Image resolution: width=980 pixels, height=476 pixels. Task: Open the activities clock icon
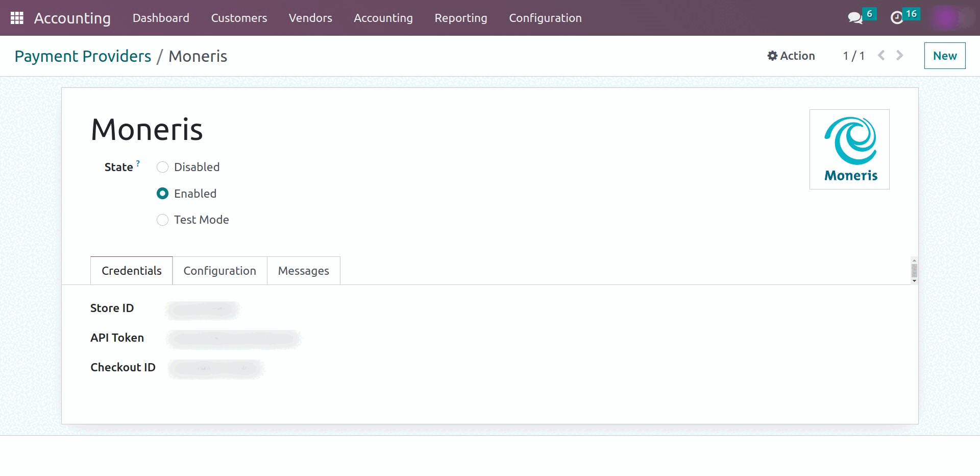[x=897, y=18]
